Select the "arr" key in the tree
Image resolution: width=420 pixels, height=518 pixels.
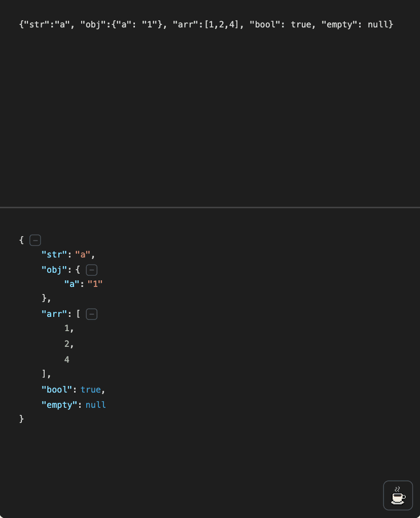(x=54, y=314)
